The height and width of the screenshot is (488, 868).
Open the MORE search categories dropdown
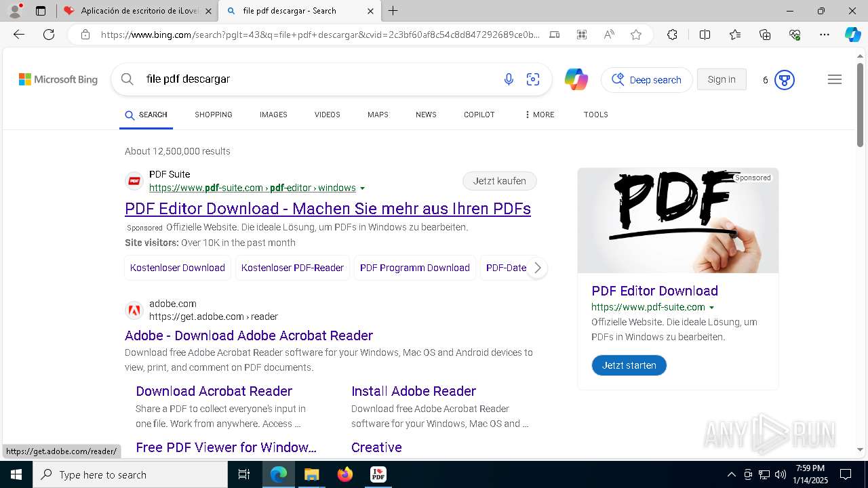coord(540,115)
